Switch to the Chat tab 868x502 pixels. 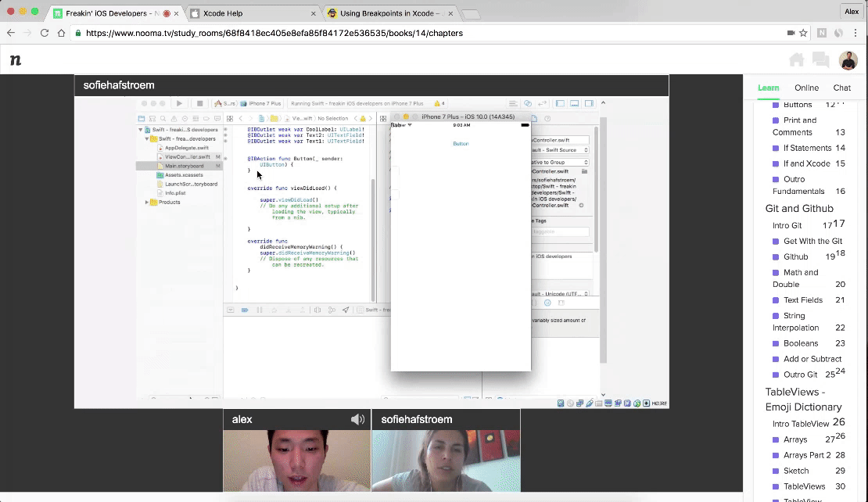tap(842, 88)
